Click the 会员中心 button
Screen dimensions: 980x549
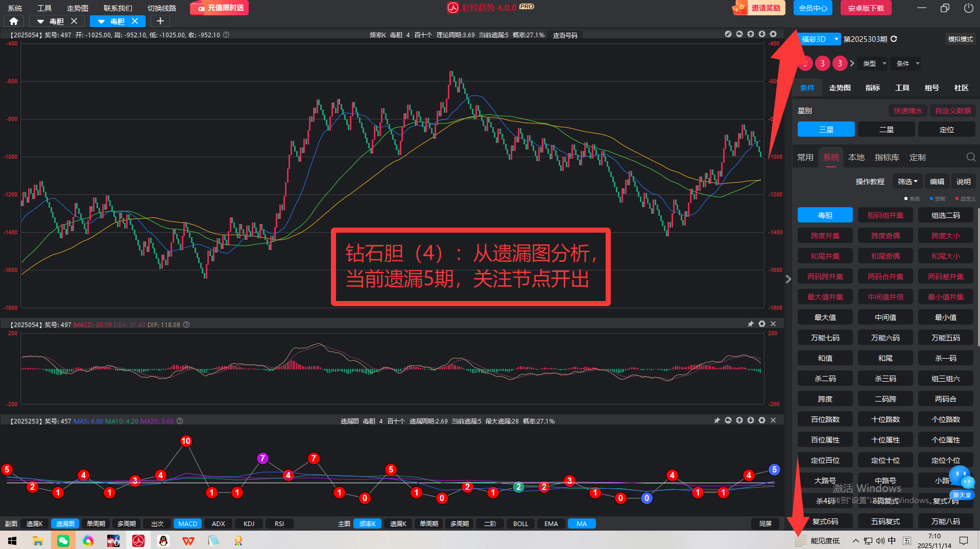812,8
